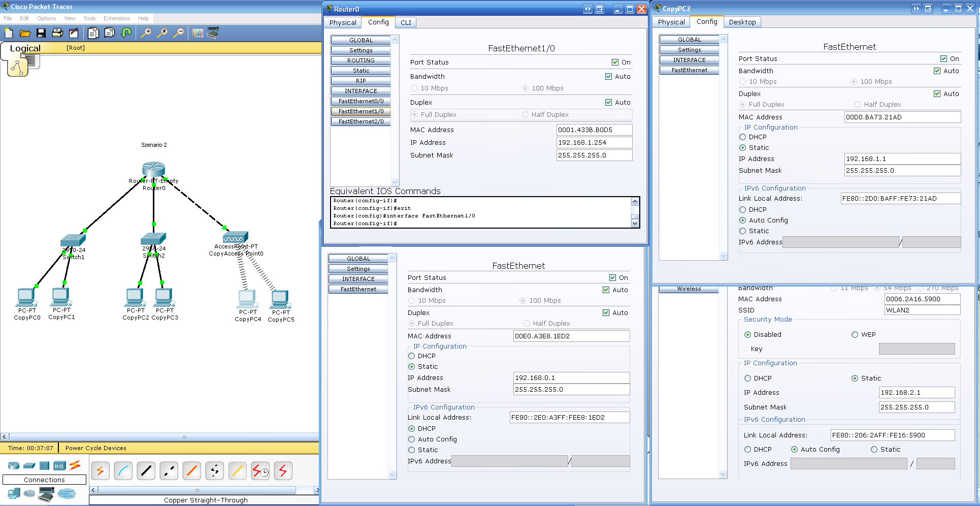Open CopyPC2 Settings section button
The image size is (980, 506).
(x=689, y=50)
